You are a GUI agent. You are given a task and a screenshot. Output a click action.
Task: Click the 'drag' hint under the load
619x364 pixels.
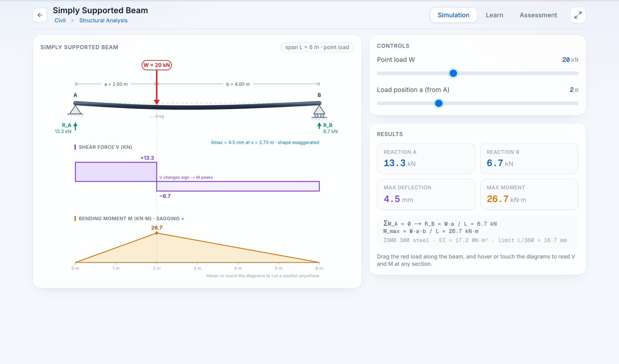point(157,116)
